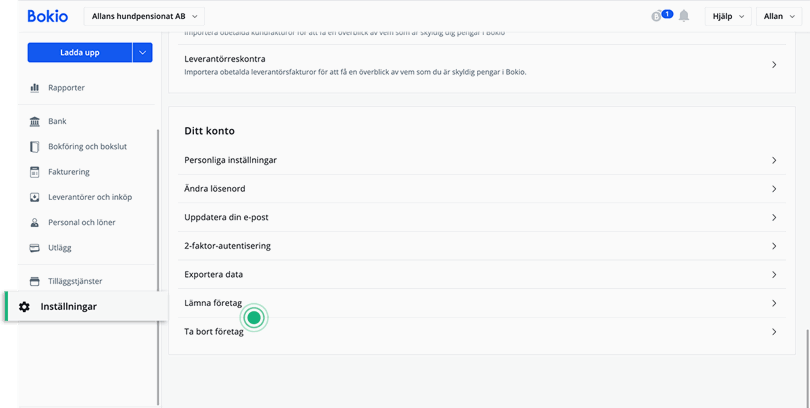Open Ändra lösenord settings
810x408 pixels.
pyautogui.click(x=480, y=189)
